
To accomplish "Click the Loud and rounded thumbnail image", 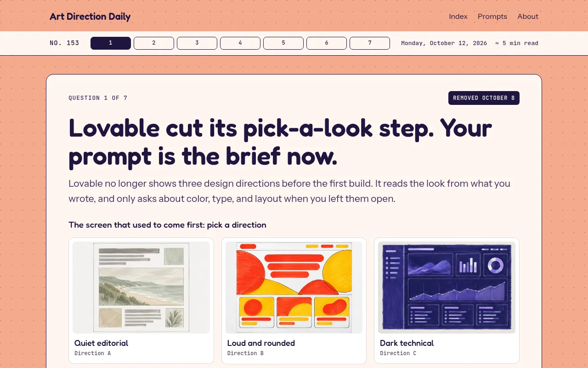I will pos(294,287).
